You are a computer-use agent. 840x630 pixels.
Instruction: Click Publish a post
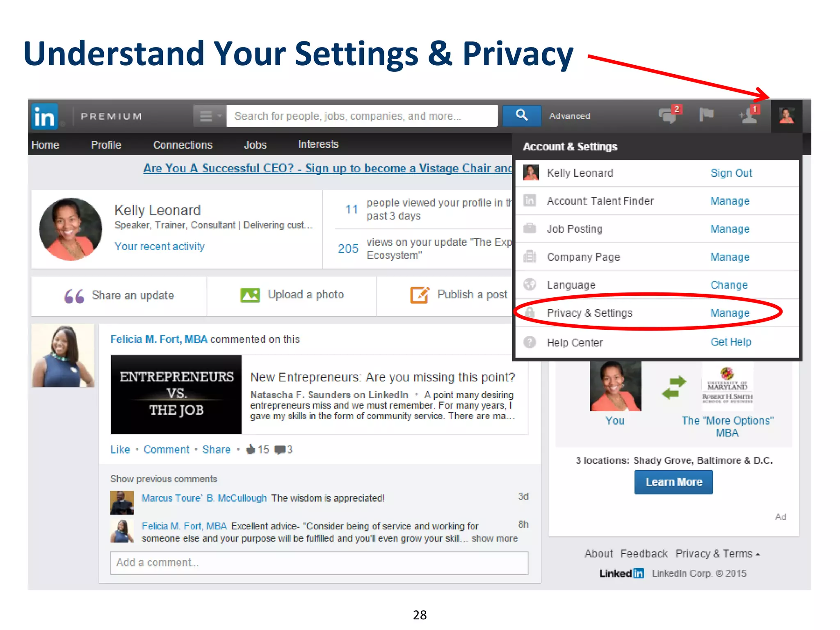click(459, 295)
